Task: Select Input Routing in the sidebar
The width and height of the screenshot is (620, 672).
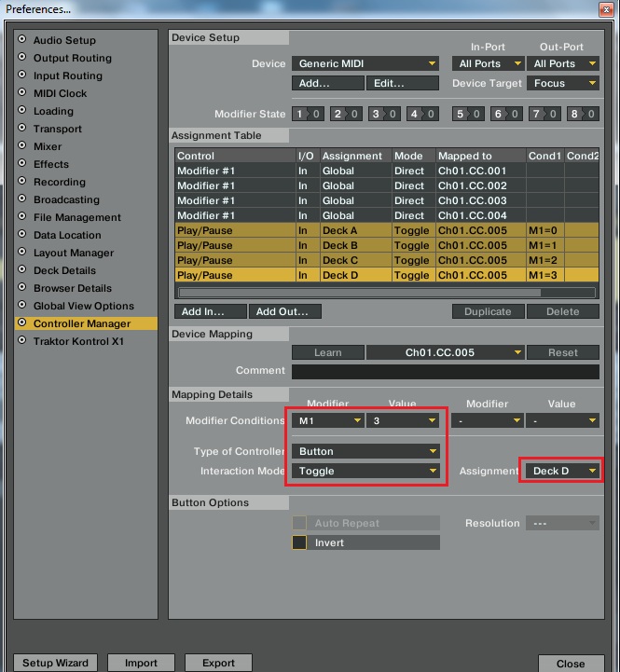Action: click(68, 75)
